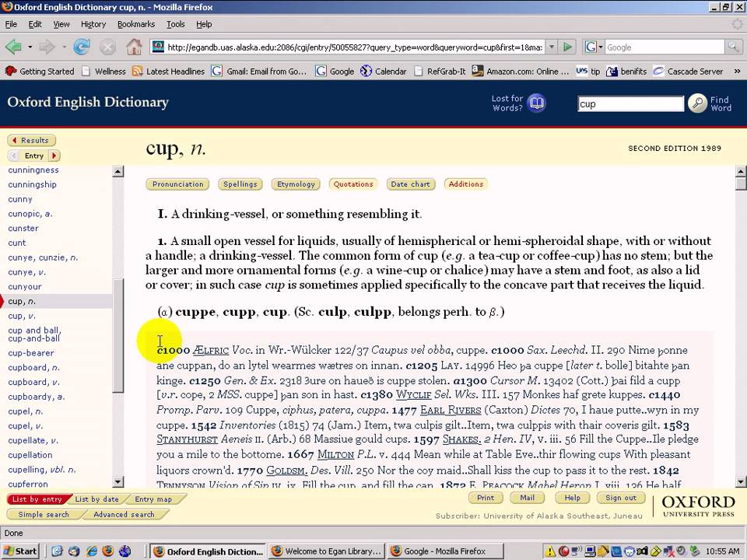The height and width of the screenshot is (560, 747).
Task: Open the cup-bearer entry
Action: 31,353
